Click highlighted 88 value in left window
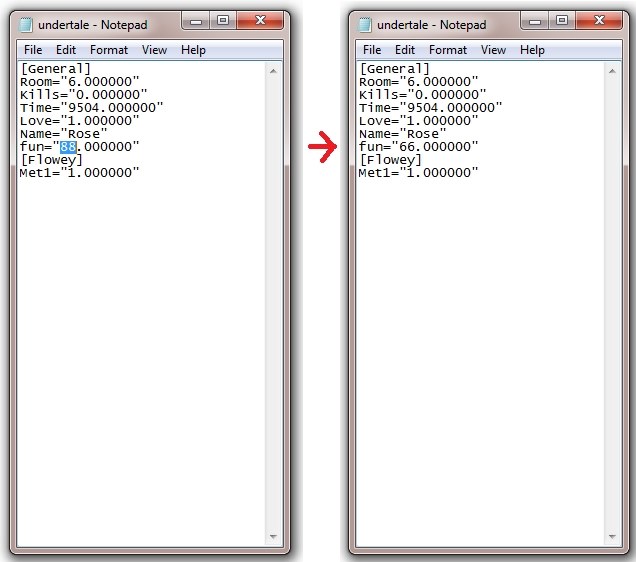This screenshot has height=562, width=636. pyautogui.click(x=68, y=147)
